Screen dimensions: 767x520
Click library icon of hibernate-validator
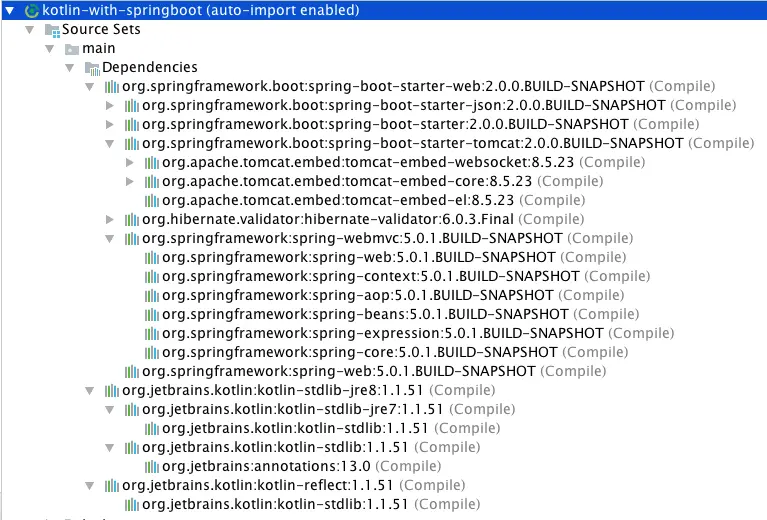click(x=132, y=220)
